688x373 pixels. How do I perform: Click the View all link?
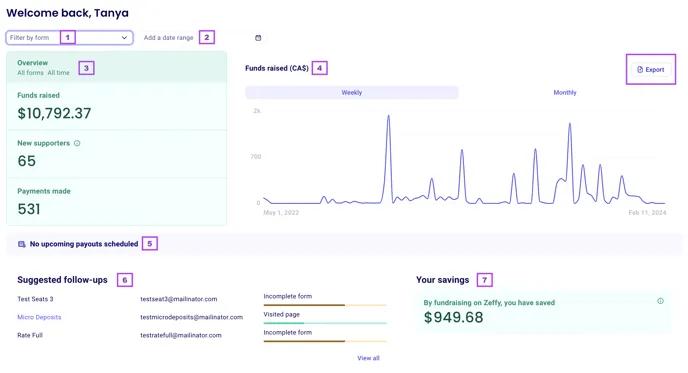point(368,358)
